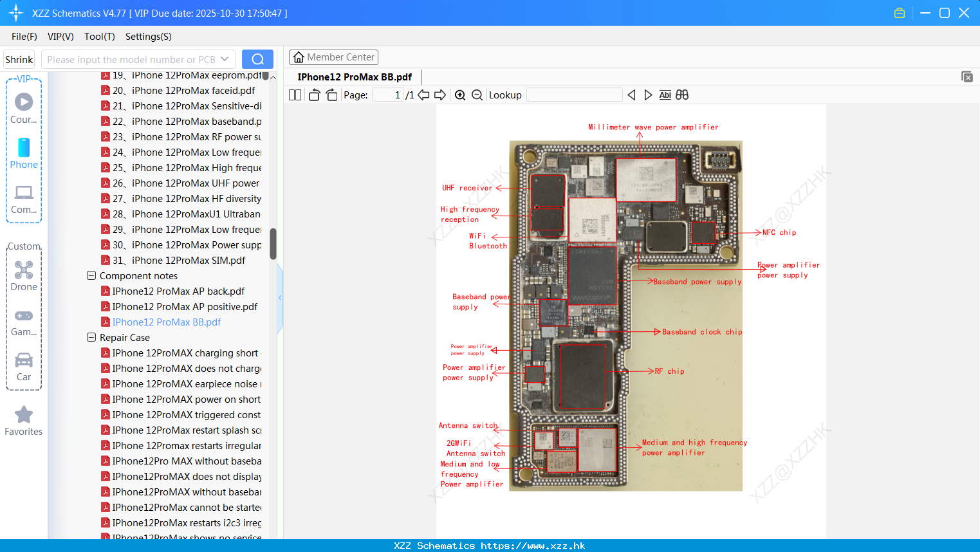
Task: Zoom out of the PDF
Action: click(x=477, y=95)
